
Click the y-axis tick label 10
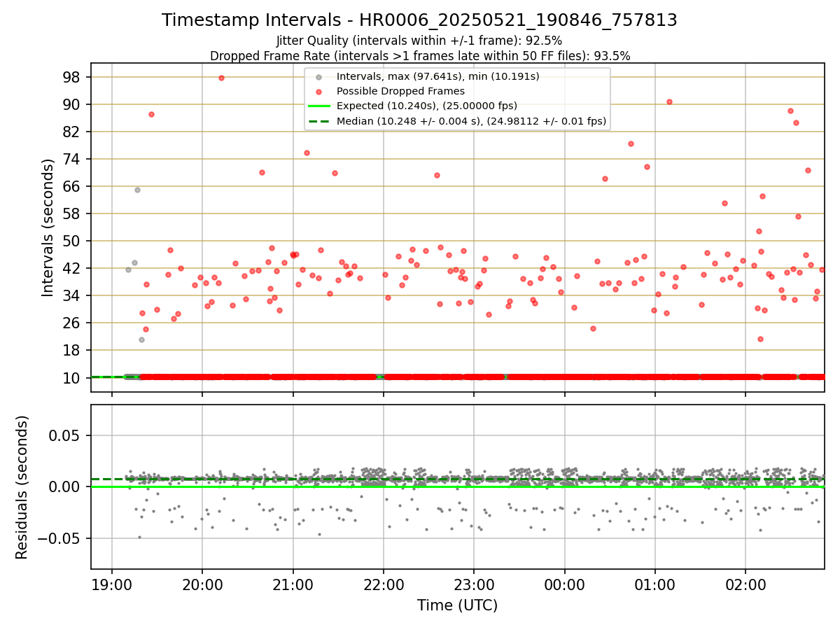coord(73,377)
